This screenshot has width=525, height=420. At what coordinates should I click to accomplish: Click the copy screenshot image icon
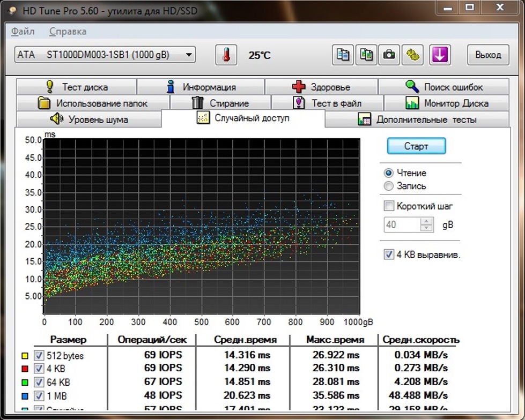tap(366, 54)
